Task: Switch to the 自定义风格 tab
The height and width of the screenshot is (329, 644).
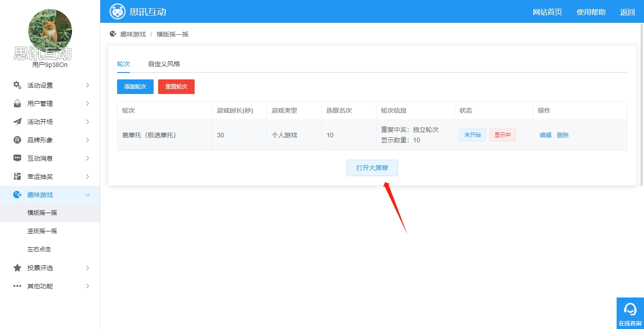Action: click(x=164, y=64)
